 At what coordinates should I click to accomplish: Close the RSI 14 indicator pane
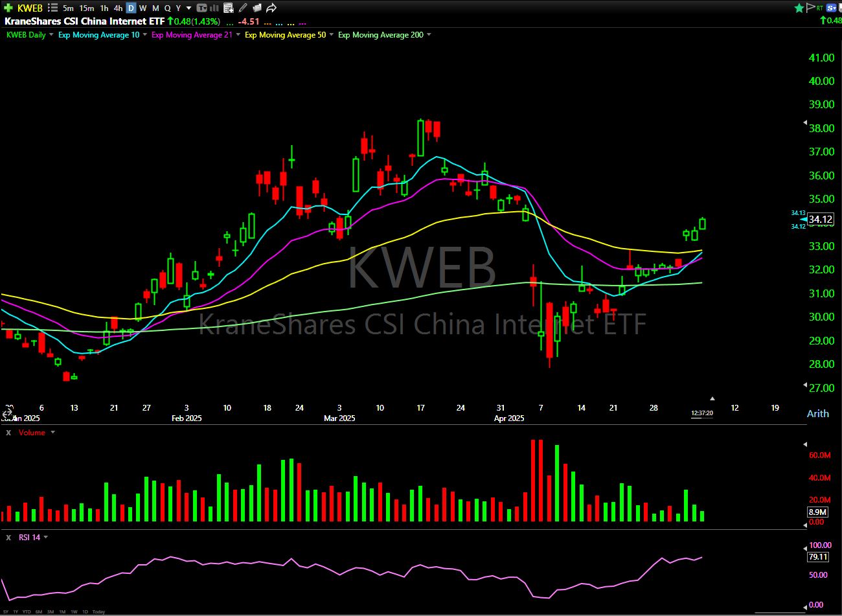8,538
